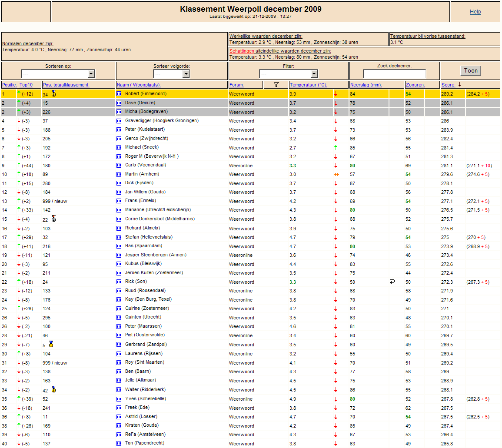The image size is (502, 448).
Task: Expand the 'Sorteer volgorde' dropdown
Action: coord(172,74)
